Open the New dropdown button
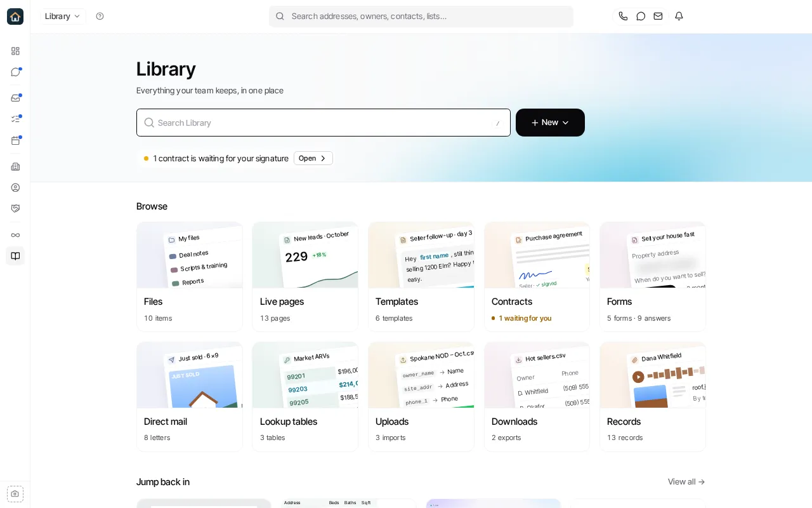The width and height of the screenshot is (812, 508). point(550,123)
